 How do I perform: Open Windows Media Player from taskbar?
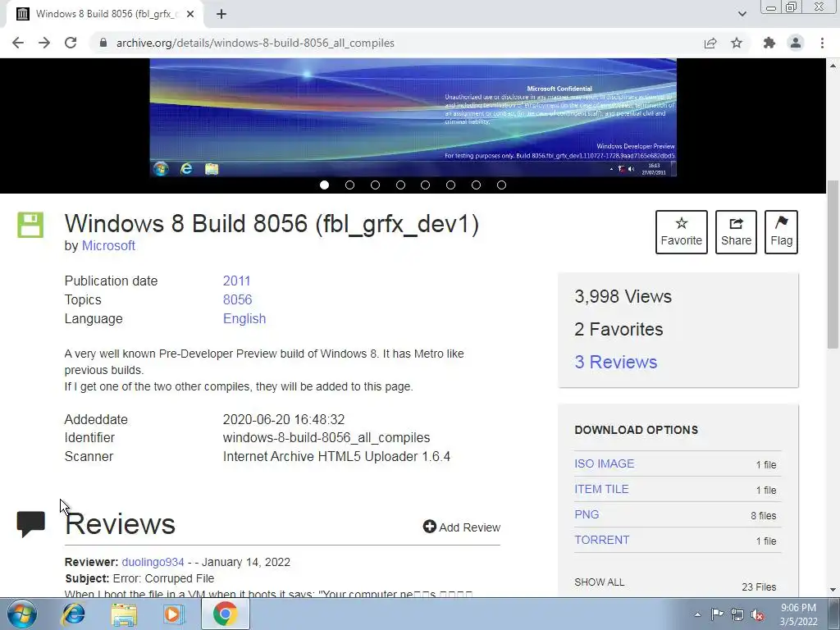[x=173, y=614]
